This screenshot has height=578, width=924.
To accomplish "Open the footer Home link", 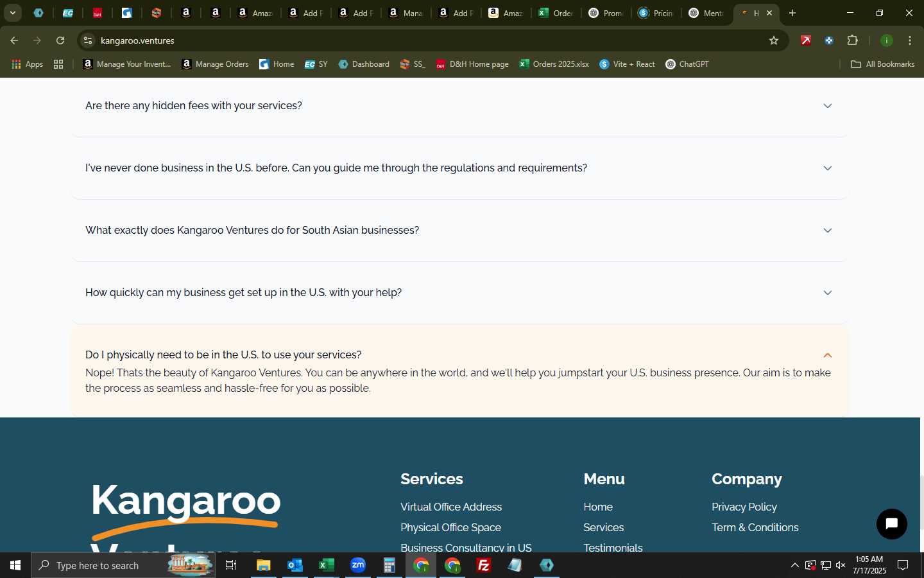I will [x=598, y=507].
